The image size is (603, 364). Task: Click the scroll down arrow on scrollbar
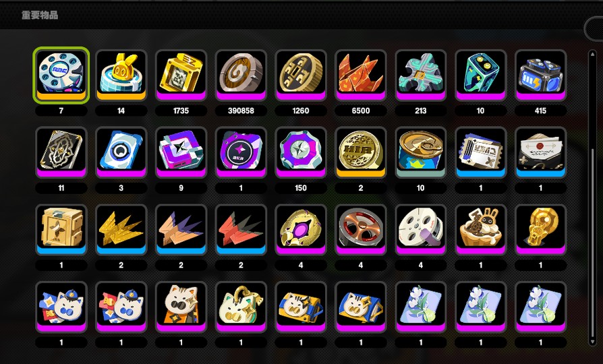point(593,341)
